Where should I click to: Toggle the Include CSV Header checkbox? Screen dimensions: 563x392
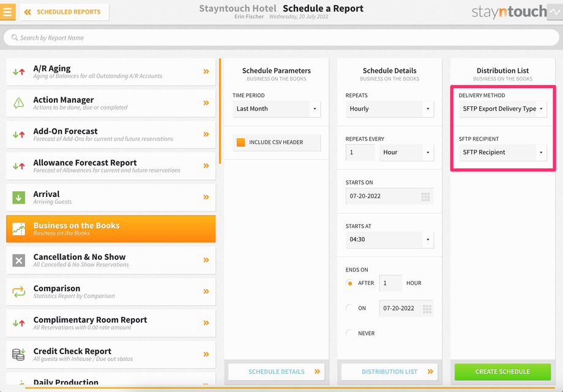[x=241, y=142]
